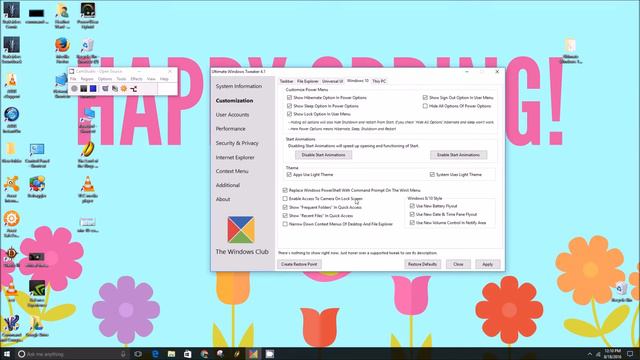Open User Accounts section in sidebar

pos(232,115)
